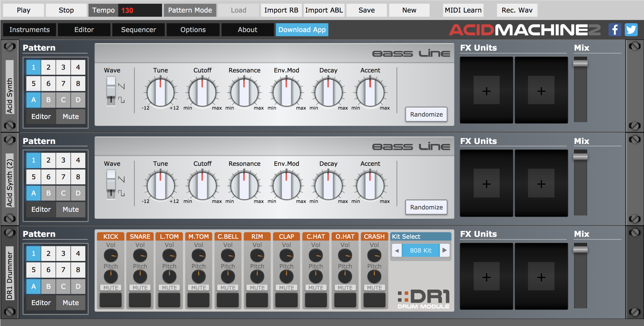Select pattern bank B on Acid Synth
The width and height of the screenshot is (644, 326).
tap(48, 100)
